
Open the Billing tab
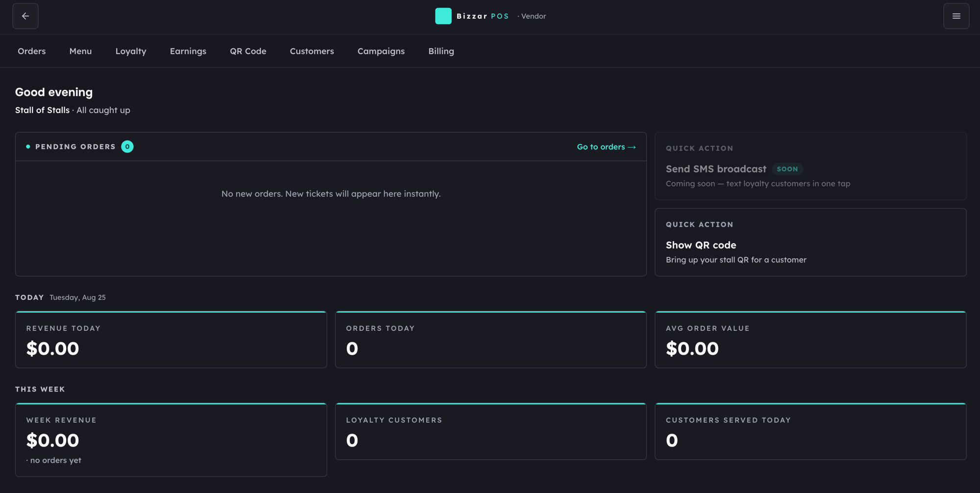[441, 51]
